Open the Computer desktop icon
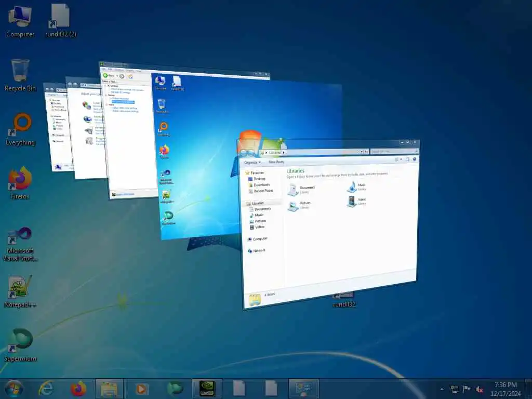This screenshot has height=399, width=532. 20,22
